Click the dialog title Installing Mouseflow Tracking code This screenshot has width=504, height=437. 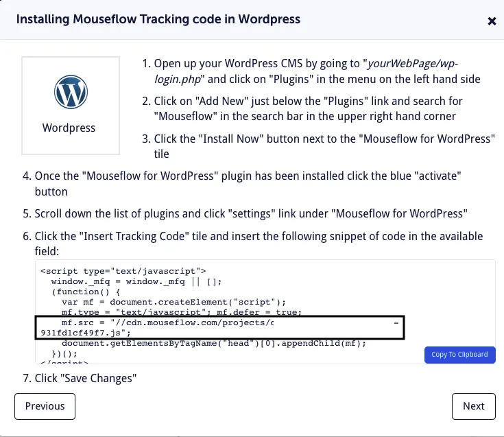pos(158,19)
